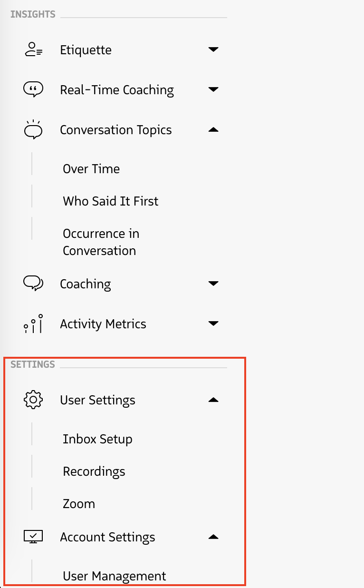Go to User Management
The image size is (364, 588).
(x=114, y=576)
